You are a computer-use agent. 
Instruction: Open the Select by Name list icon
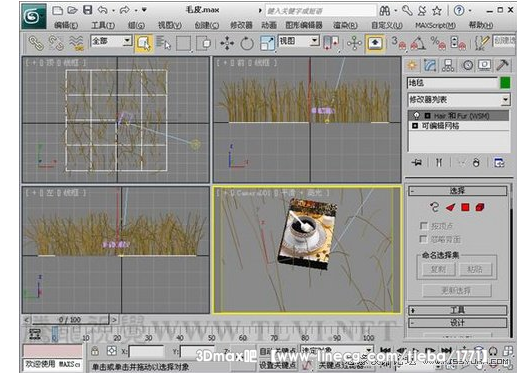click(x=163, y=43)
